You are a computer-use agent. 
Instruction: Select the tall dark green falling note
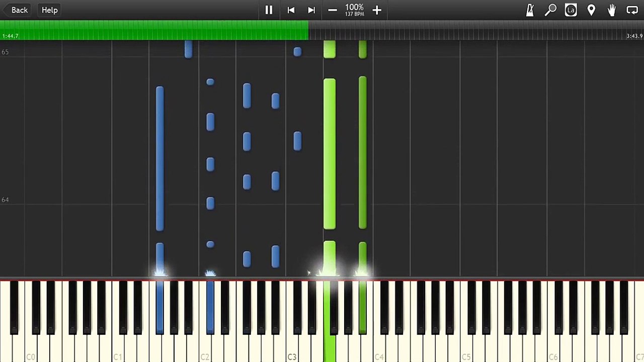point(363,152)
